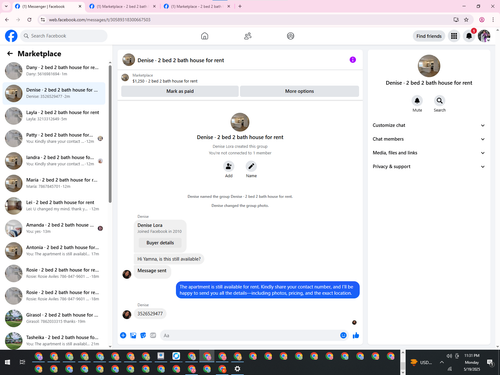Search within the conversation

pos(440,101)
